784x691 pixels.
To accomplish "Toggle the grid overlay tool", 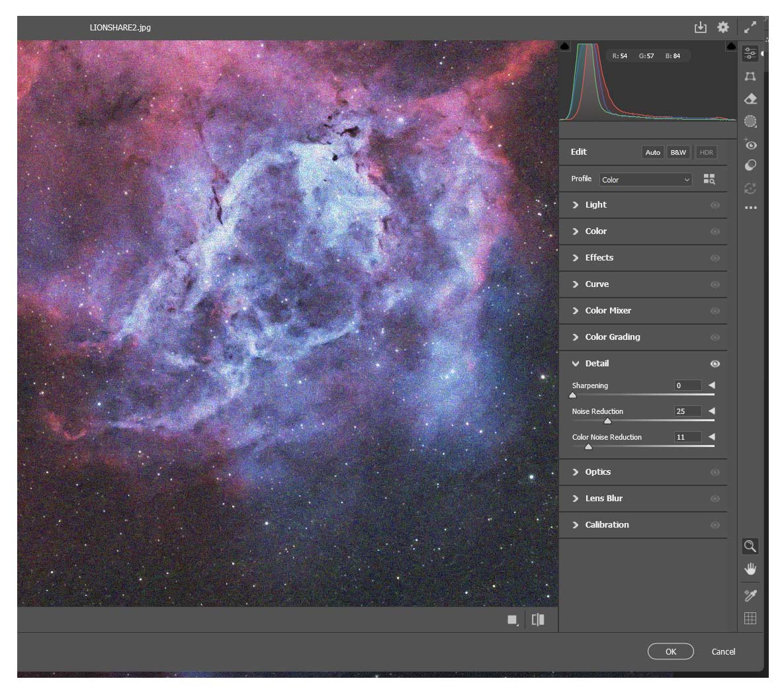I will [750, 618].
